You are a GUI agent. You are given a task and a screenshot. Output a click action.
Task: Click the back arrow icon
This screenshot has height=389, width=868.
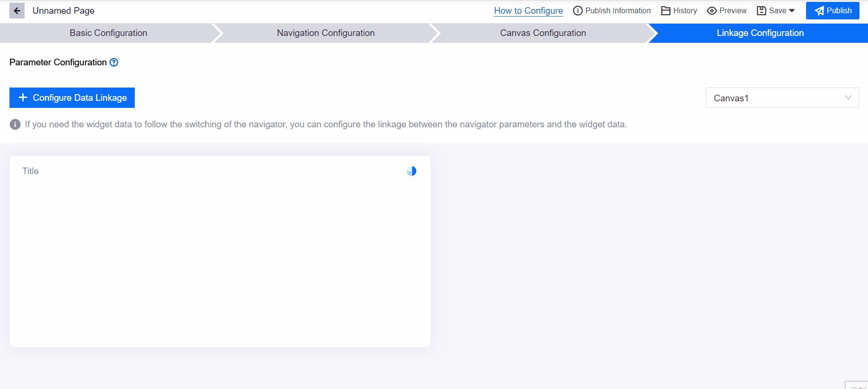[x=17, y=11]
